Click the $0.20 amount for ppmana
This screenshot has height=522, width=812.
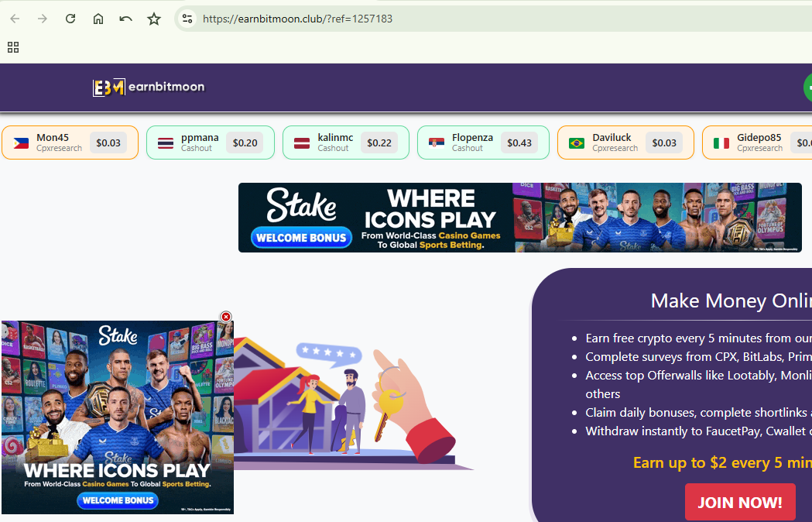(245, 143)
